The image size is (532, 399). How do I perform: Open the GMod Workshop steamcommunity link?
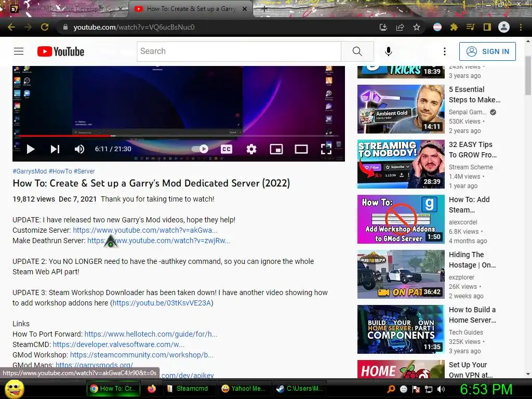(x=142, y=355)
